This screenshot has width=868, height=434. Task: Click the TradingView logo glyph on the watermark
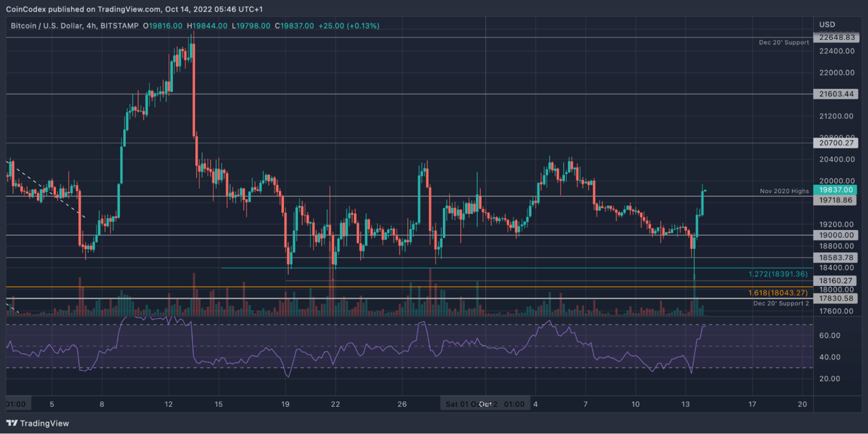click(x=10, y=423)
